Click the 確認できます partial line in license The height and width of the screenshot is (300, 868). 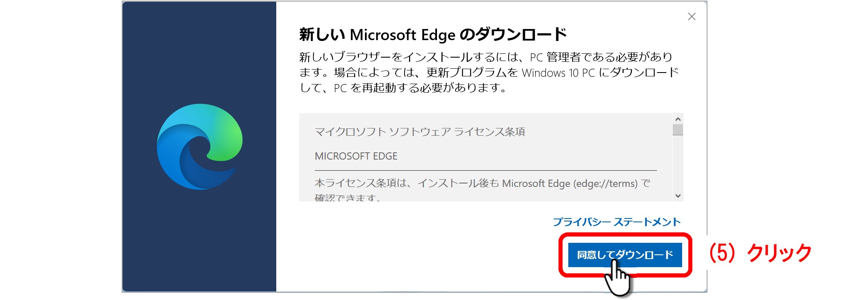[347, 197]
